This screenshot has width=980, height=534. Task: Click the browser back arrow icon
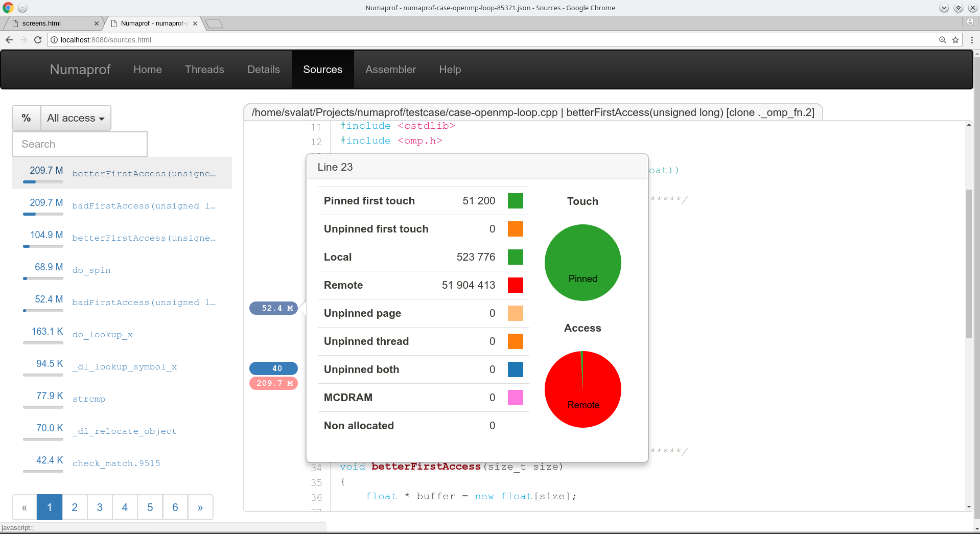coord(9,40)
